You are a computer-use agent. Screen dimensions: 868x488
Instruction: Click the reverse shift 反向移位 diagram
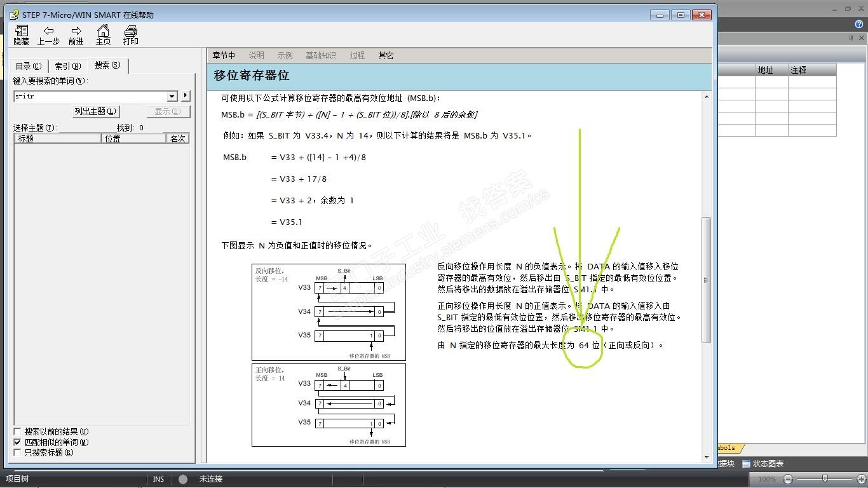coord(329,312)
